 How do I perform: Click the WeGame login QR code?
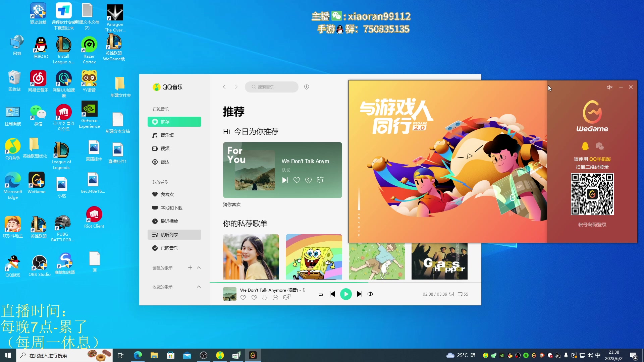pos(592,194)
